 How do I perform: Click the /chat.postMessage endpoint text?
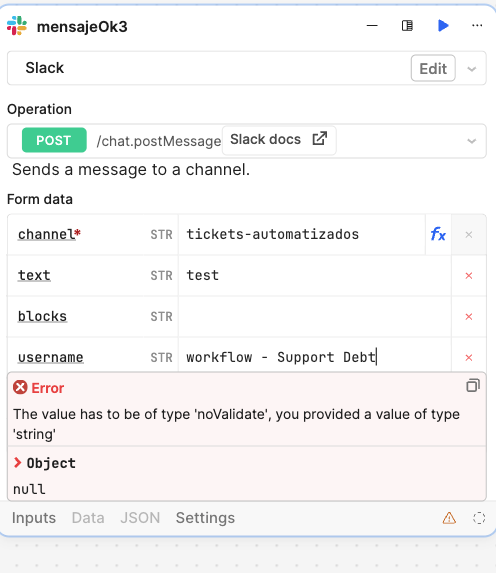(159, 141)
